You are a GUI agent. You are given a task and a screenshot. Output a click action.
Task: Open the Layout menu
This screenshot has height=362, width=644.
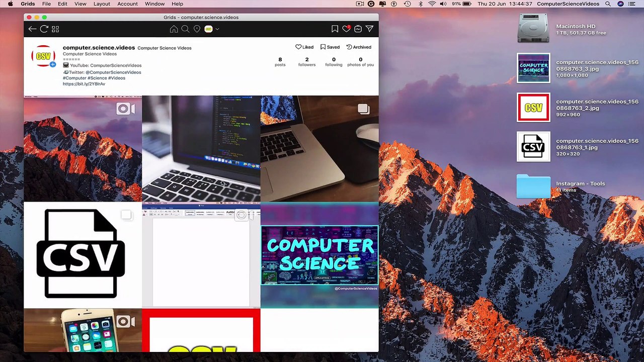tap(102, 4)
